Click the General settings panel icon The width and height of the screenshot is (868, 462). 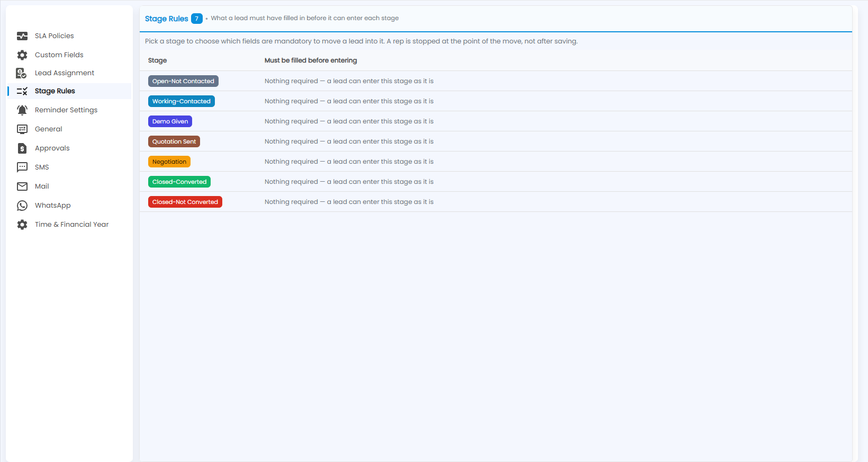tap(22, 129)
